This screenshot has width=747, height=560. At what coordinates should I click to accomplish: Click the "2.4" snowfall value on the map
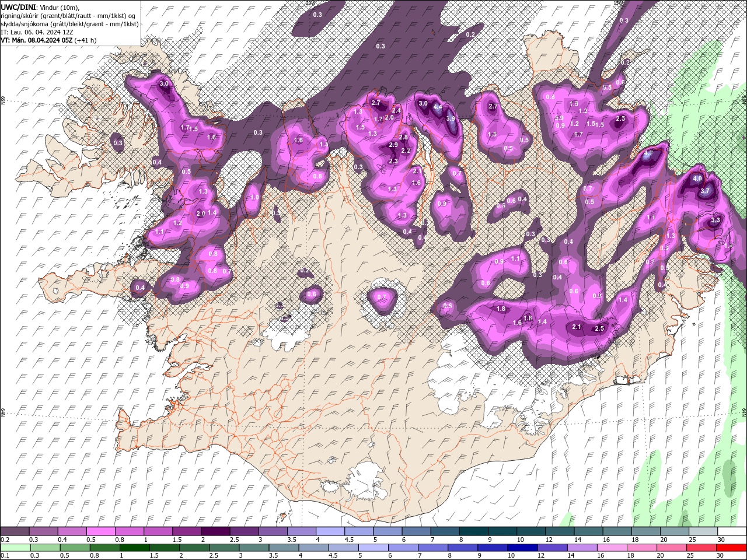pos(396,111)
